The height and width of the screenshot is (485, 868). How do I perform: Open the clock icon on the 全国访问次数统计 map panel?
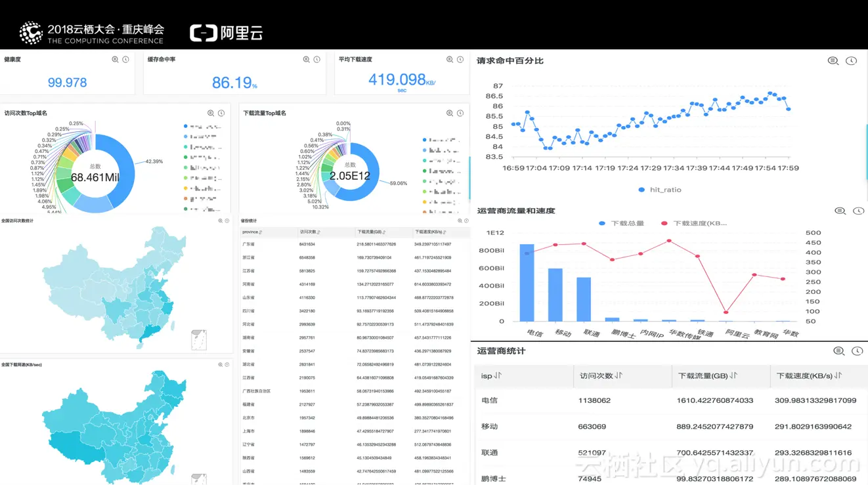tap(227, 221)
